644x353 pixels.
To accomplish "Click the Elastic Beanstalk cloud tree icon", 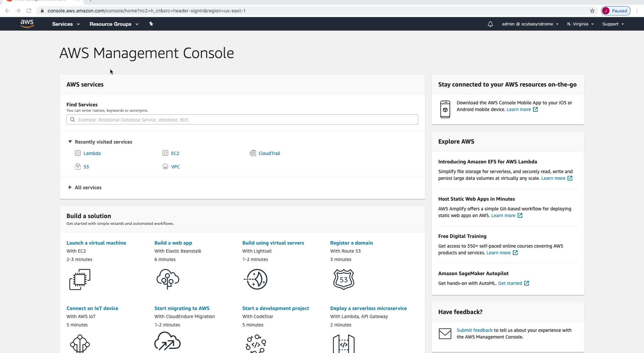I will [168, 279].
